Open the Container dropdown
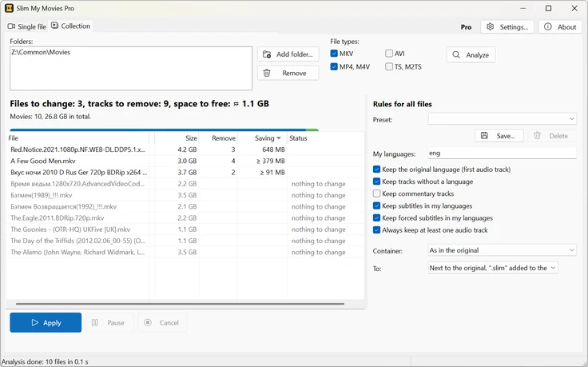Screen dimensions: 588x367 coord(503,250)
